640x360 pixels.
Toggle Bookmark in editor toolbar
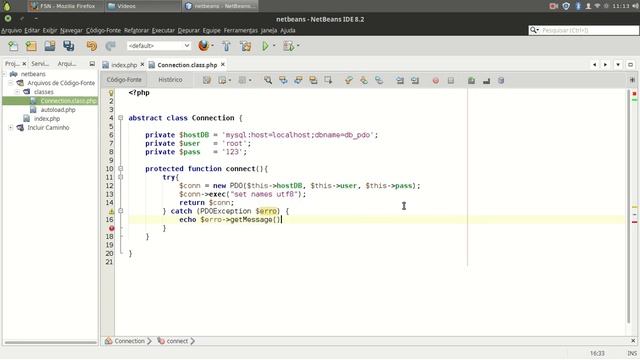pos(379,80)
